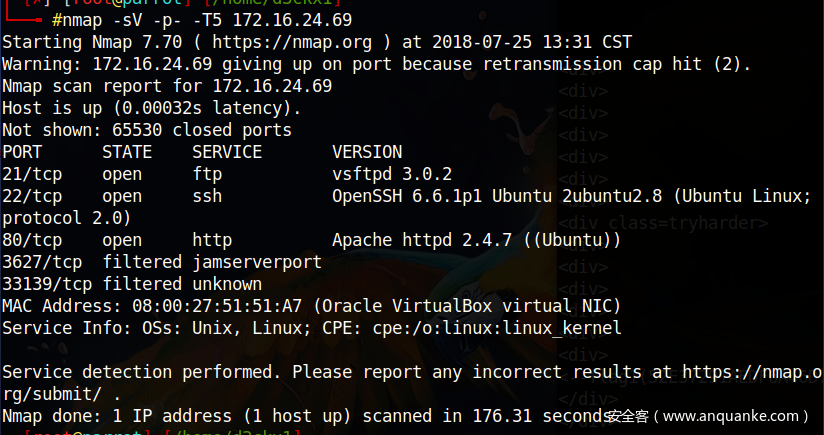
Task: Select the PORT column header
Action: click(22, 152)
